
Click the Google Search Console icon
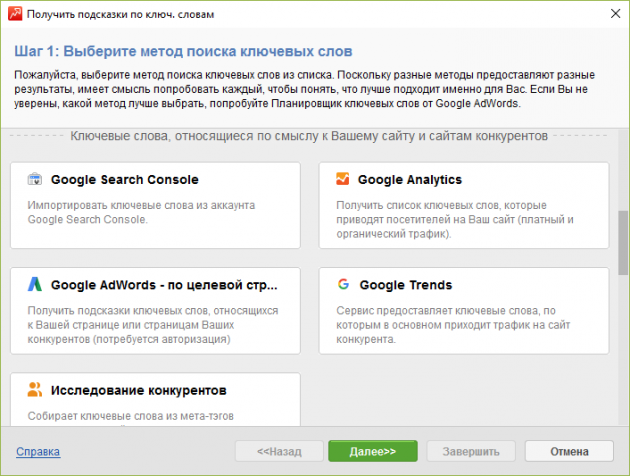(x=34, y=180)
